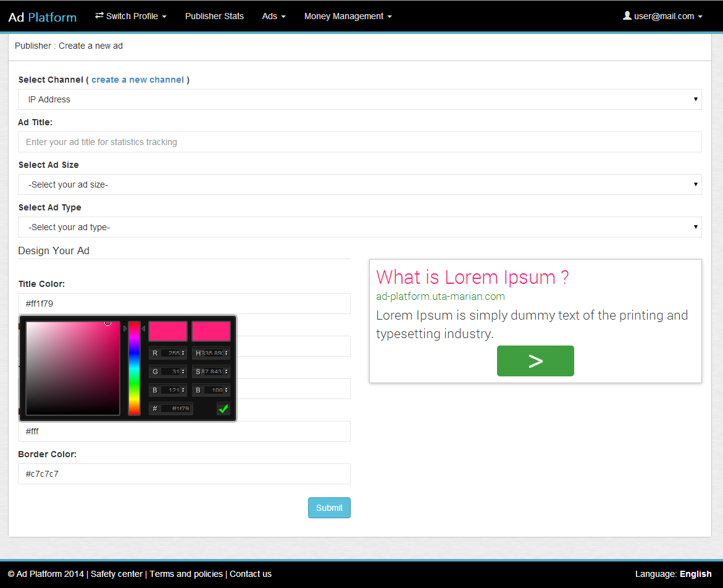Click the create a new channel link
The height and width of the screenshot is (588, 723).
coord(137,79)
